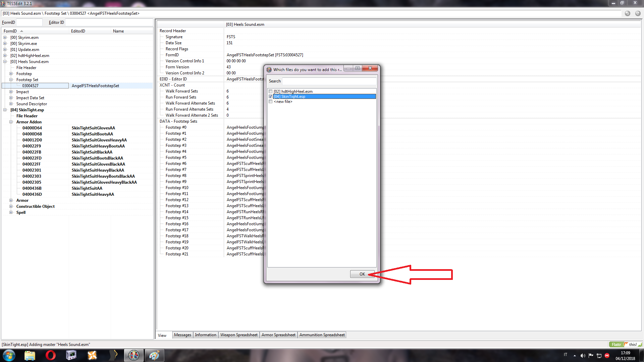Focus the Editor ID filter input field
Screen dimensions: 644x362
pyautogui.click(x=109, y=22)
